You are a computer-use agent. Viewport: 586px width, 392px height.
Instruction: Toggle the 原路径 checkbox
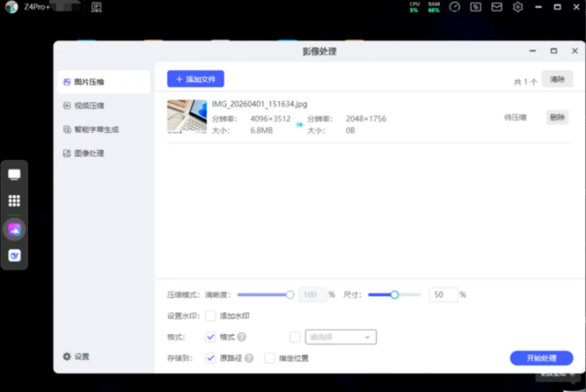click(x=210, y=358)
